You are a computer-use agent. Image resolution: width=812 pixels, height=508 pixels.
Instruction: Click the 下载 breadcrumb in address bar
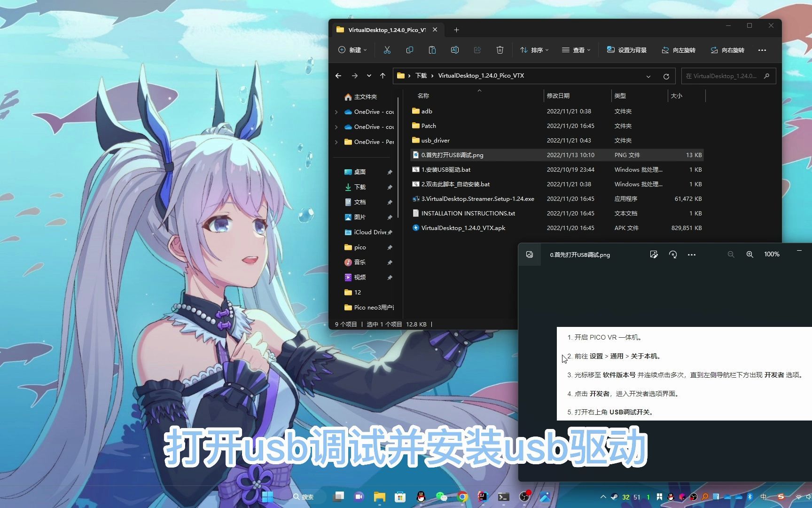point(421,76)
